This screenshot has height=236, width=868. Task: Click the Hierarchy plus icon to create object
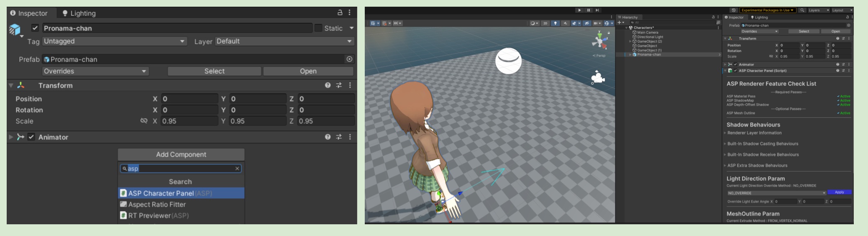[x=620, y=23]
